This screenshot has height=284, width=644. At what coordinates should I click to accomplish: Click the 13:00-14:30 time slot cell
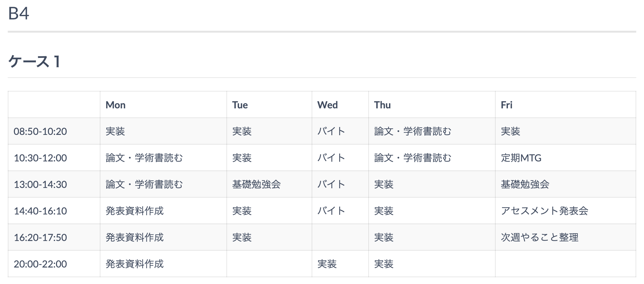pos(54,184)
